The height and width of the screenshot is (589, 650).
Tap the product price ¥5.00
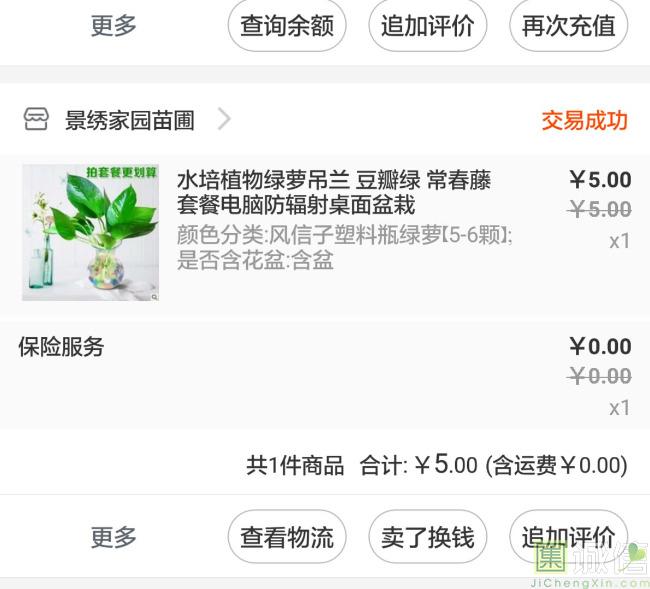pyautogui.click(x=600, y=180)
